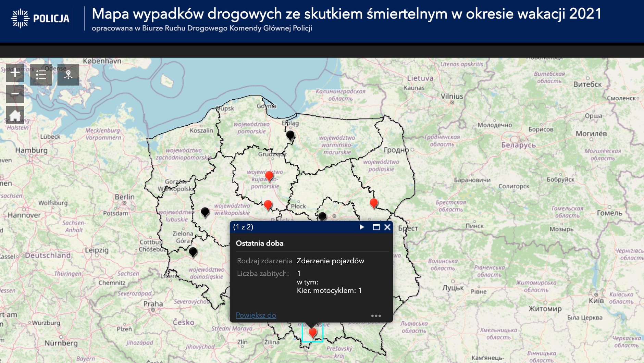Click the Hamburg label on map
Screen dimensions: 644x363
(x=32, y=150)
